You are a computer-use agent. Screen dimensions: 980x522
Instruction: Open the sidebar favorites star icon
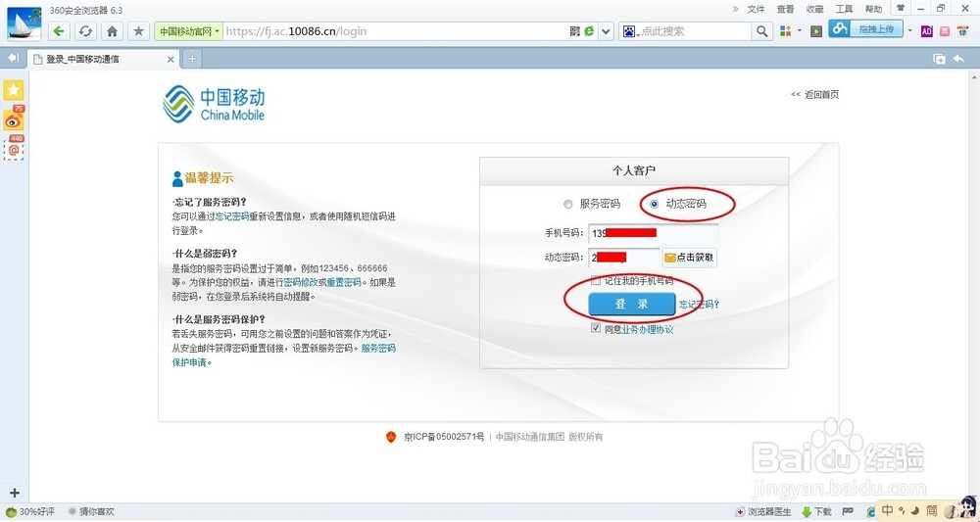click(x=14, y=90)
